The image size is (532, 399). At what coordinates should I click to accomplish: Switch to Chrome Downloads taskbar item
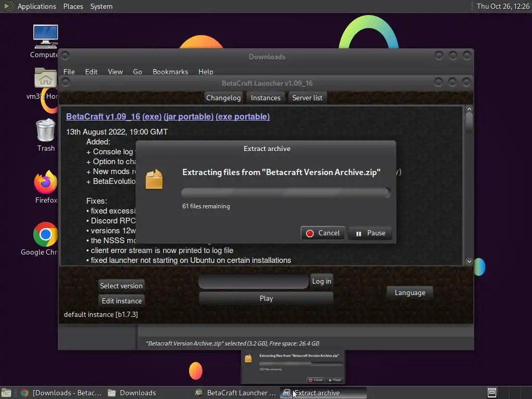62,393
